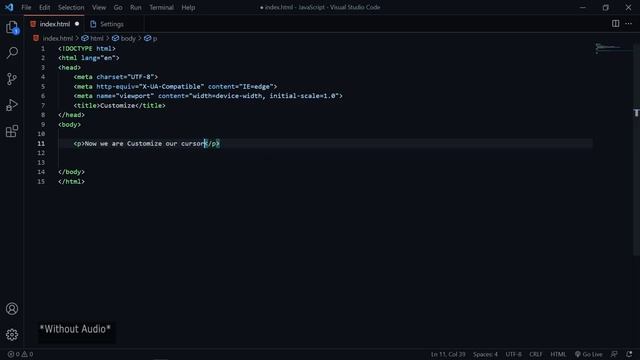Open the File menu
640x360 pixels.
(x=26, y=7)
